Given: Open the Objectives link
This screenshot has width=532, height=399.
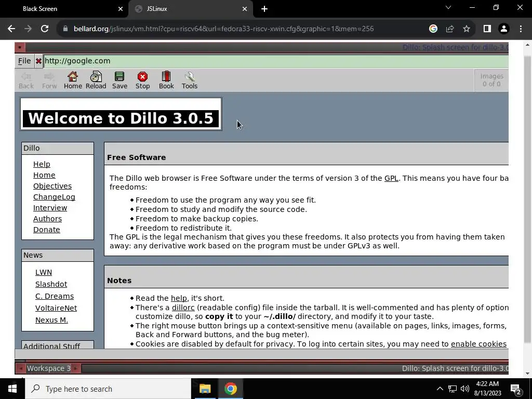Looking at the screenshot, I should click(52, 186).
